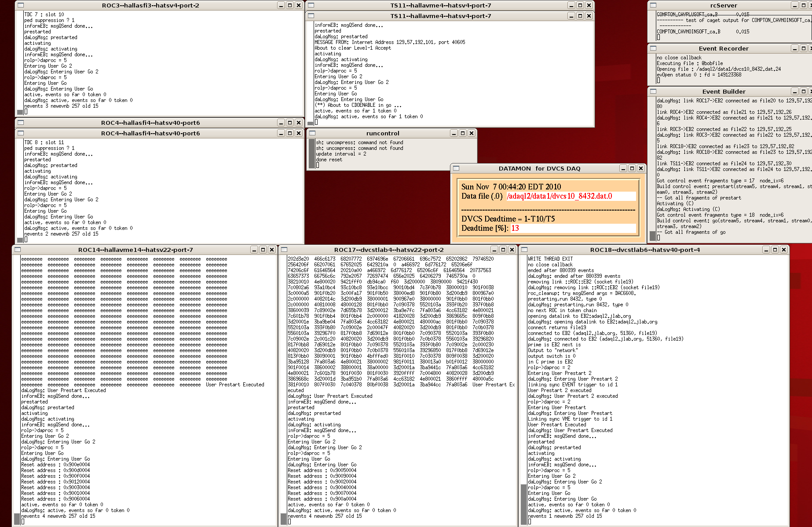
Task: Click the DATAMON for DVCS DAQ title
Action: click(x=539, y=168)
